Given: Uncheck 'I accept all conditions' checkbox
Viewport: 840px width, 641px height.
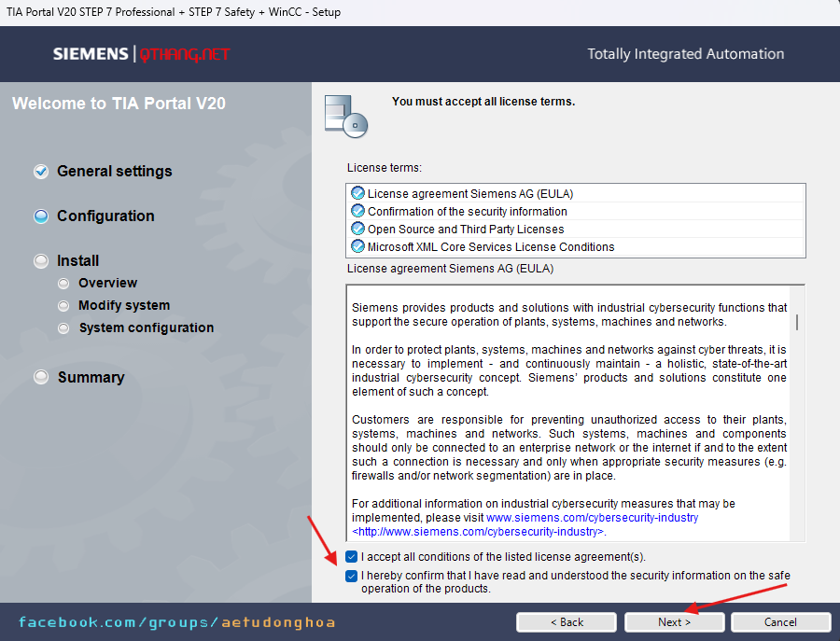Looking at the screenshot, I should point(351,557).
